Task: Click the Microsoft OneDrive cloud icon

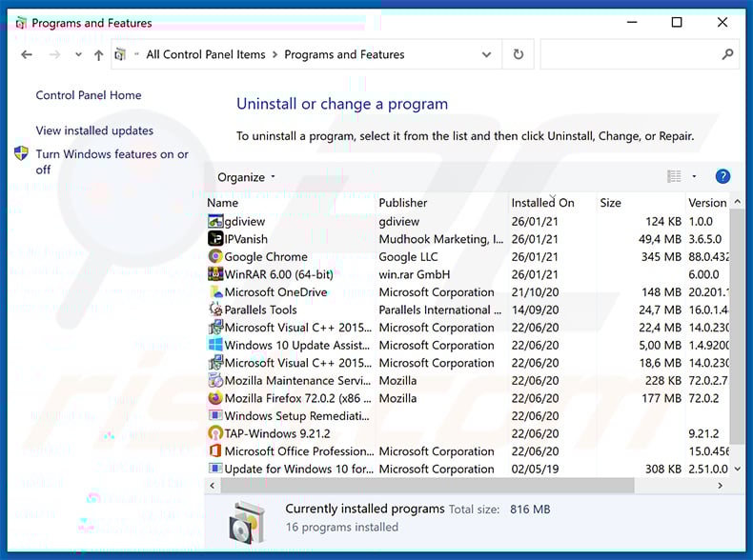Action: coord(215,292)
